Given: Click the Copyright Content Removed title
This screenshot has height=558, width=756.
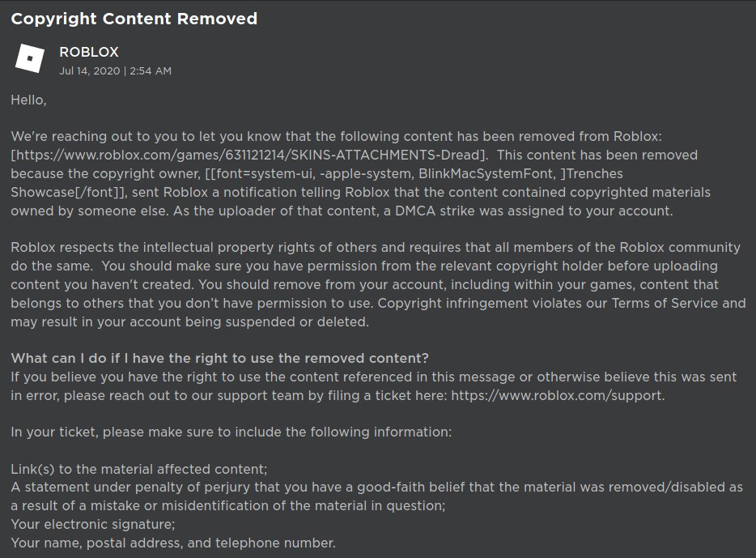Looking at the screenshot, I should coord(134,18).
